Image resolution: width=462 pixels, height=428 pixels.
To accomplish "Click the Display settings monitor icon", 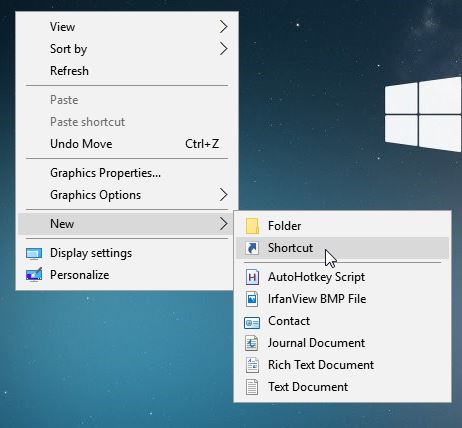I will pos(34,254).
